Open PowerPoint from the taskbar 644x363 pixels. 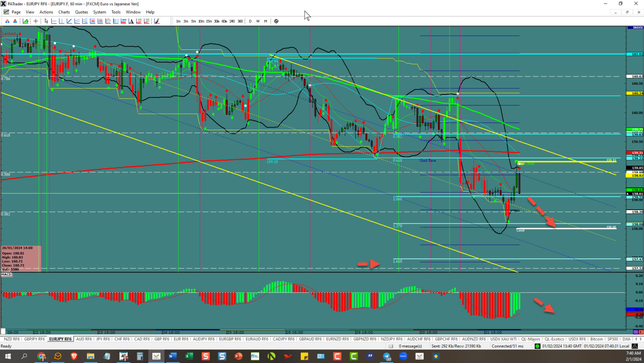click(238, 356)
